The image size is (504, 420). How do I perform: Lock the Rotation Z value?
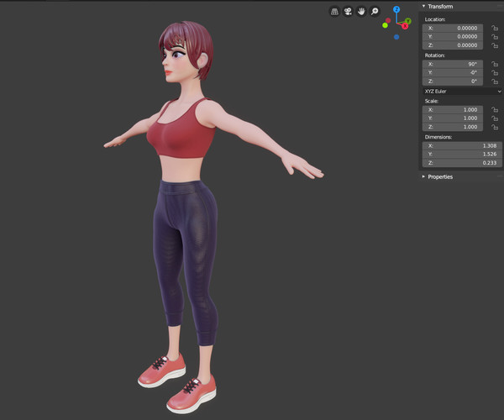[495, 81]
